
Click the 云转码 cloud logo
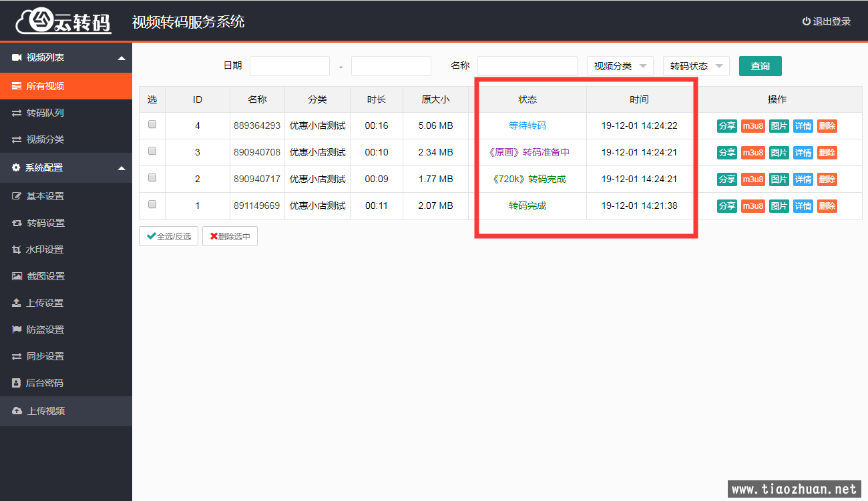63,21
